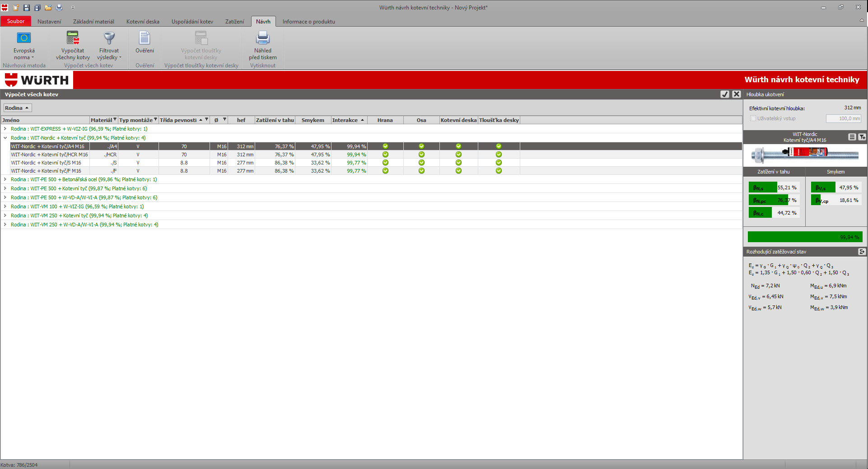The image size is (868, 469).
Task: Click the save all icon in quick access toolbar
Action: [x=37, y=7]
